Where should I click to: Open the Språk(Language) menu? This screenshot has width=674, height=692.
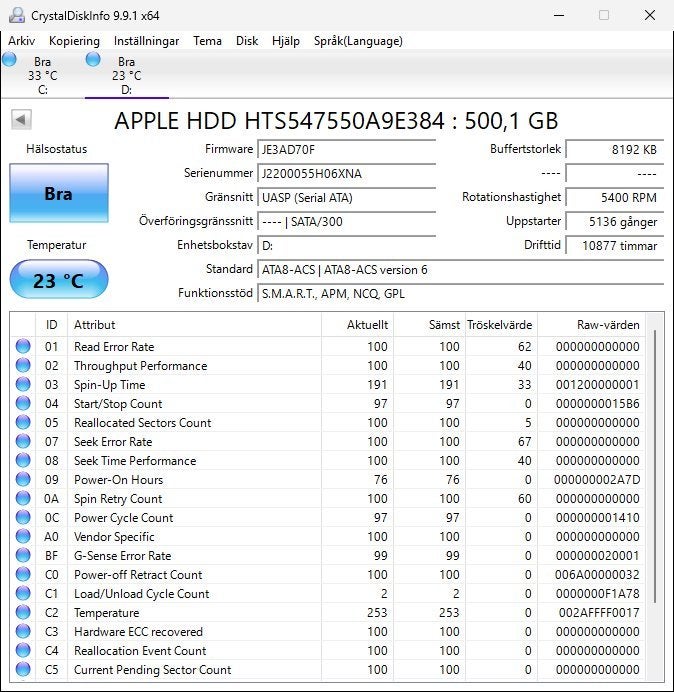click(358, 41)
